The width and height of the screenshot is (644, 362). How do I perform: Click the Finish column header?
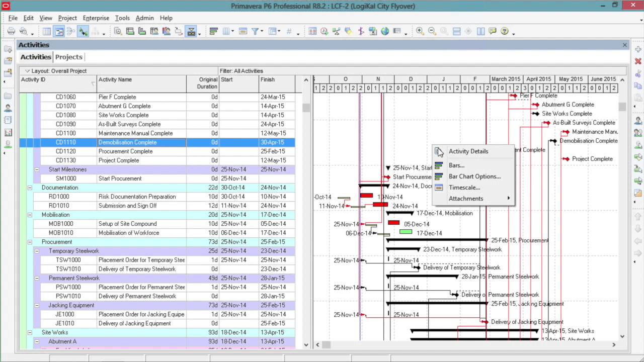click(x=277, y=83)
